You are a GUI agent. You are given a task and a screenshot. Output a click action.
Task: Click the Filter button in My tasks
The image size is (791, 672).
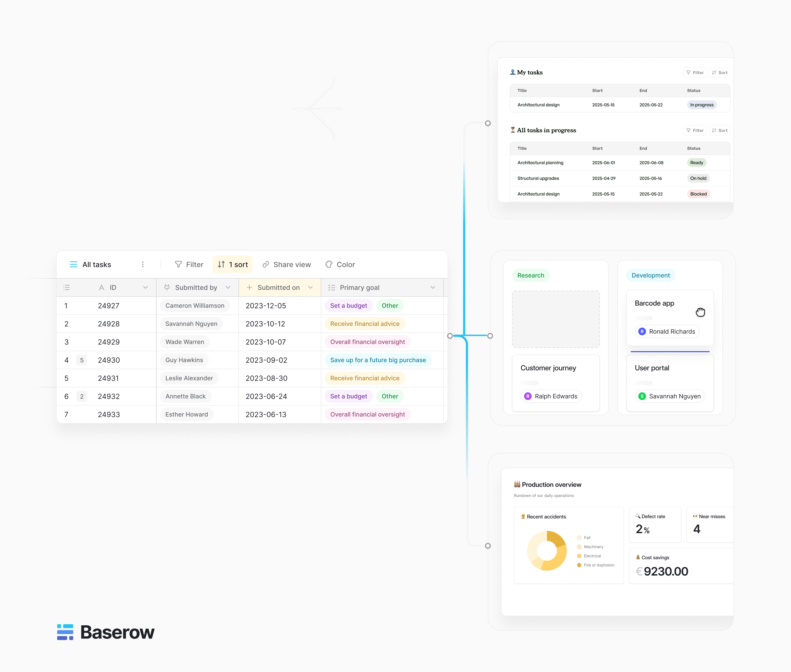695,73
